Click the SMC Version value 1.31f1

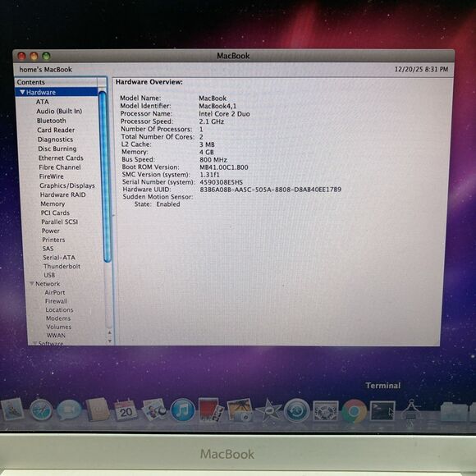[209, 175]
